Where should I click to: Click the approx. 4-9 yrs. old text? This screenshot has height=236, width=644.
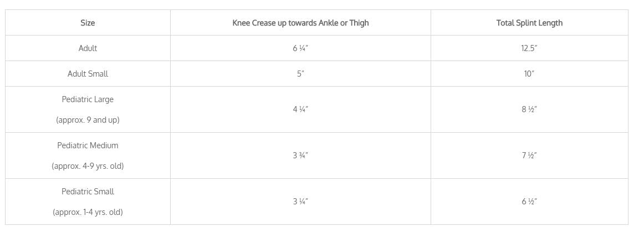point(88,166)
